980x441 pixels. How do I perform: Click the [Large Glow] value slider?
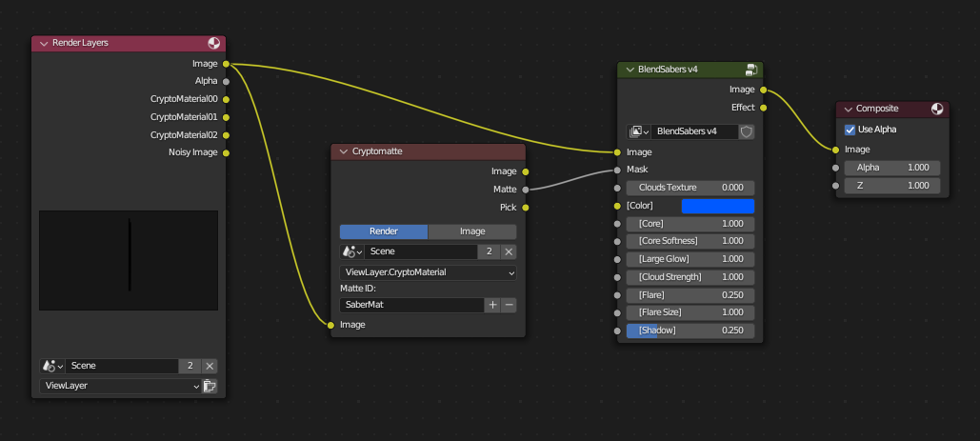click(x=690, y=259)
